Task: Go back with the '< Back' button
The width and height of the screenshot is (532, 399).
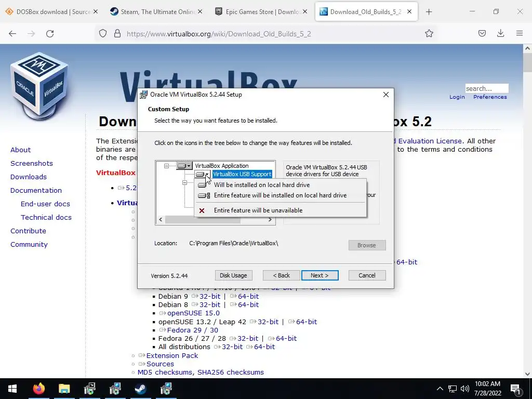Action: pyautogui.click(x=281, y=275)
